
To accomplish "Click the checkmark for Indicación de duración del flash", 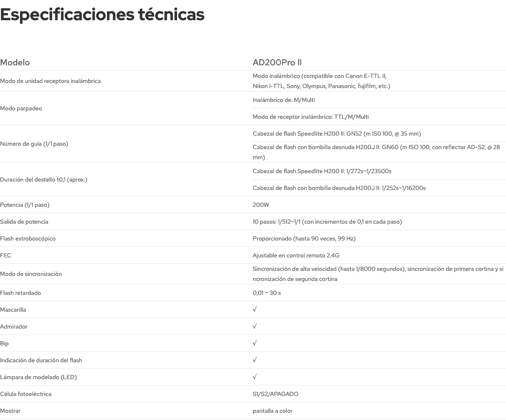I will click(x=255, y=360).
